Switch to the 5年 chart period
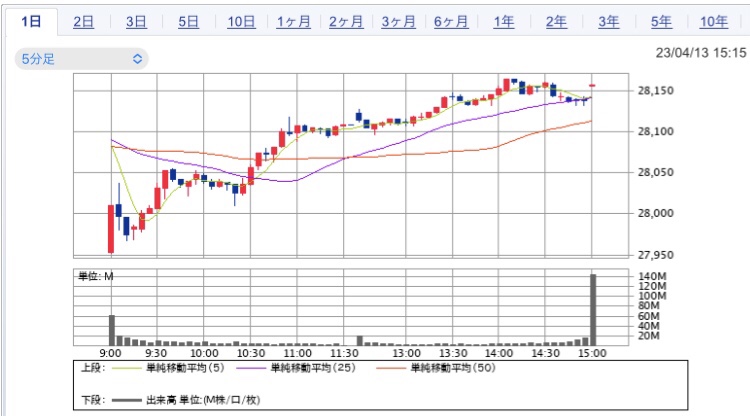 (661, 22)
